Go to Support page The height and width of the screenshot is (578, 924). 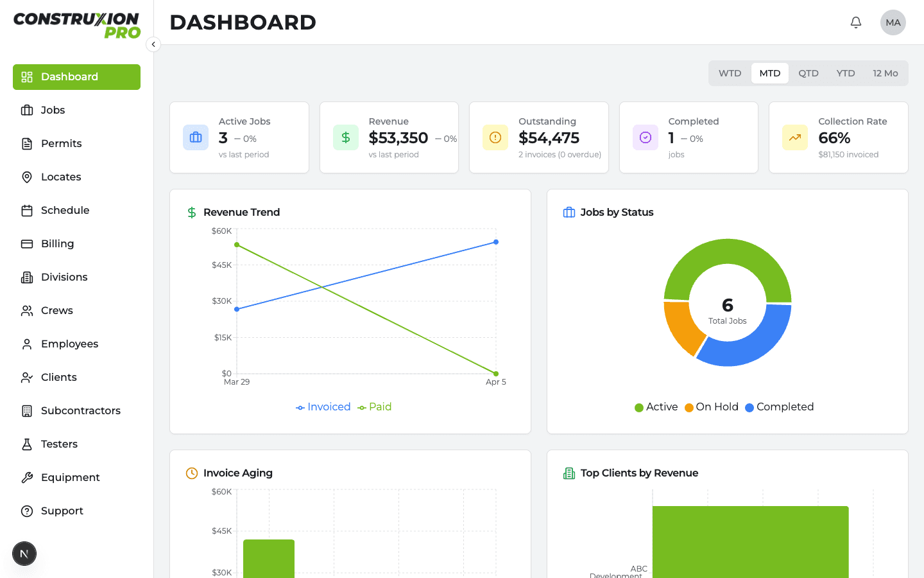pyautogui.click(x=76, y=511)
